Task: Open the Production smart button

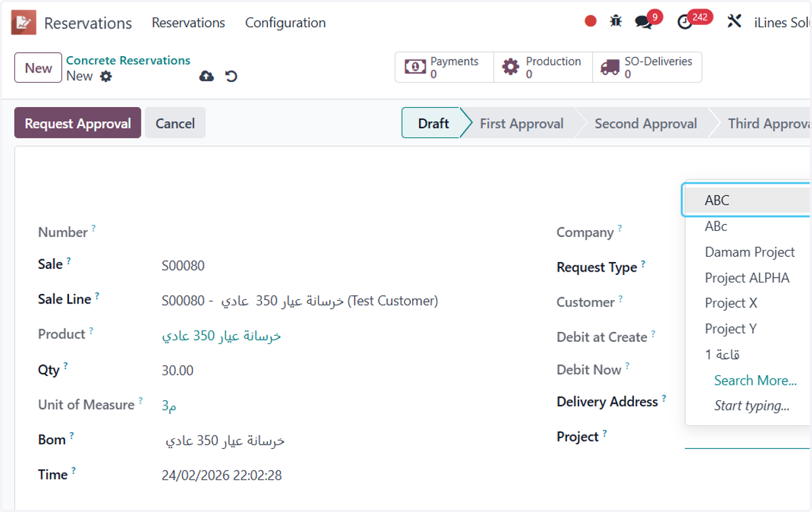Action: pos(543,67)
